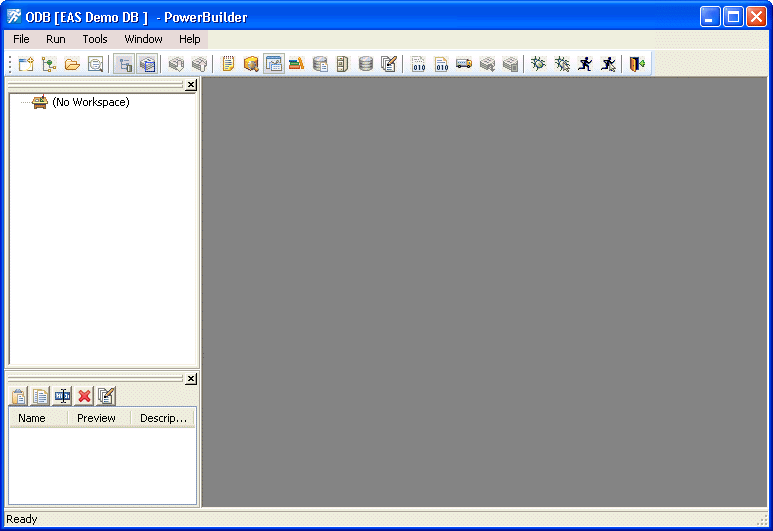
Task: Click the Previous Error toolbar icon
Action: tap(199, 64)
